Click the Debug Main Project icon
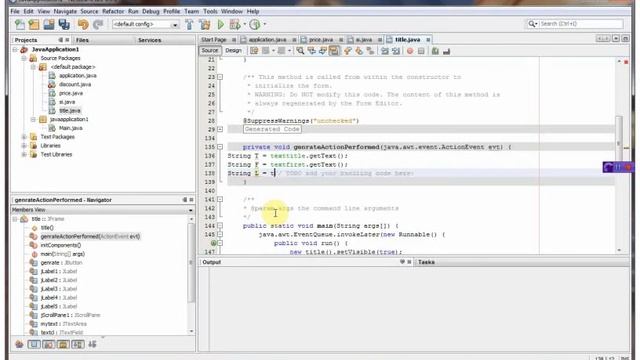 tap(235, 24)
